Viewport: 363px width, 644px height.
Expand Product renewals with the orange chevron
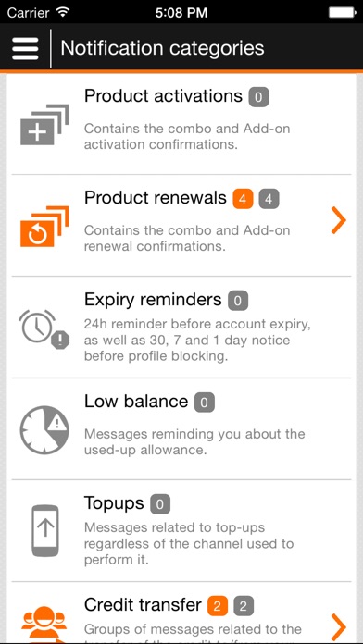[x=338, y=220]
